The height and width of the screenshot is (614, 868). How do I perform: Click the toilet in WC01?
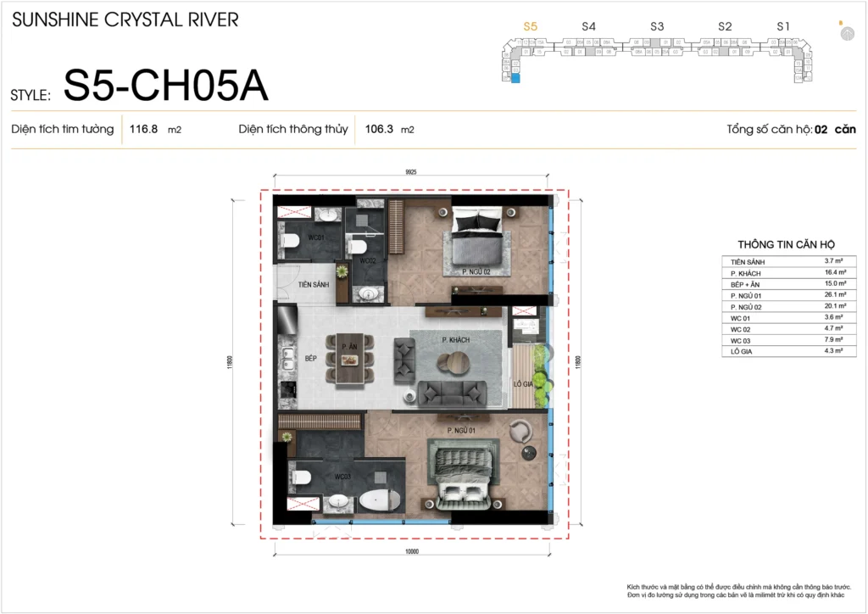tap(291, 242)
